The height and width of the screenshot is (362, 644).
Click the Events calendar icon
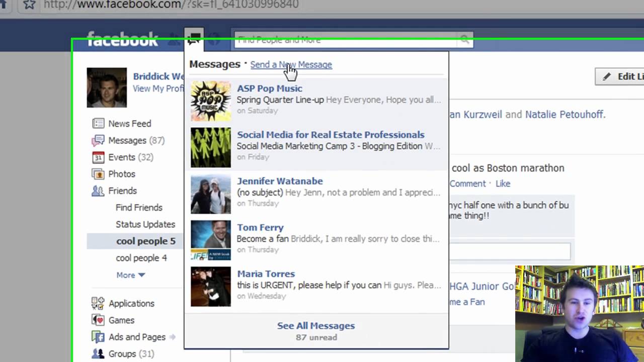point(98,157)
